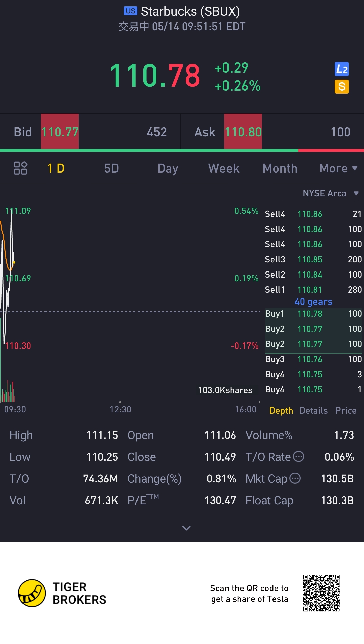Screen dimensions: 364x644
Task: Tap the 40 gears depth link
Action: [313, 302]
